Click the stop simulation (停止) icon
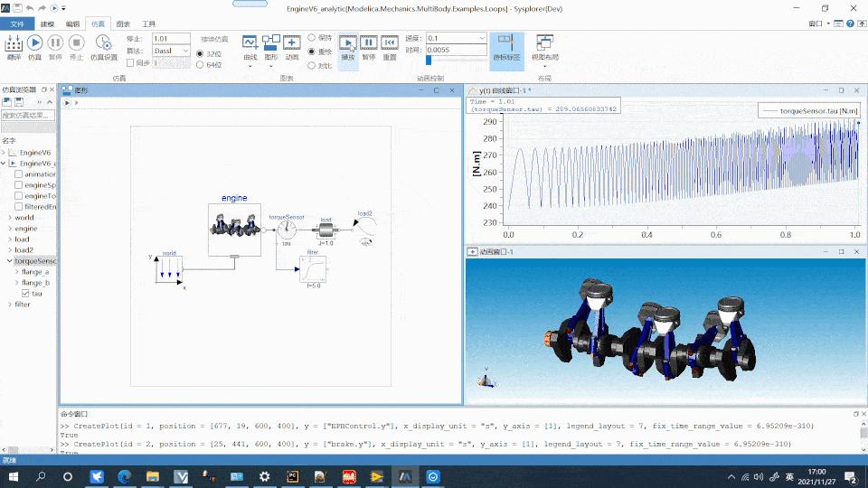Screen dimensions: 868x488 tap(76, 42)
